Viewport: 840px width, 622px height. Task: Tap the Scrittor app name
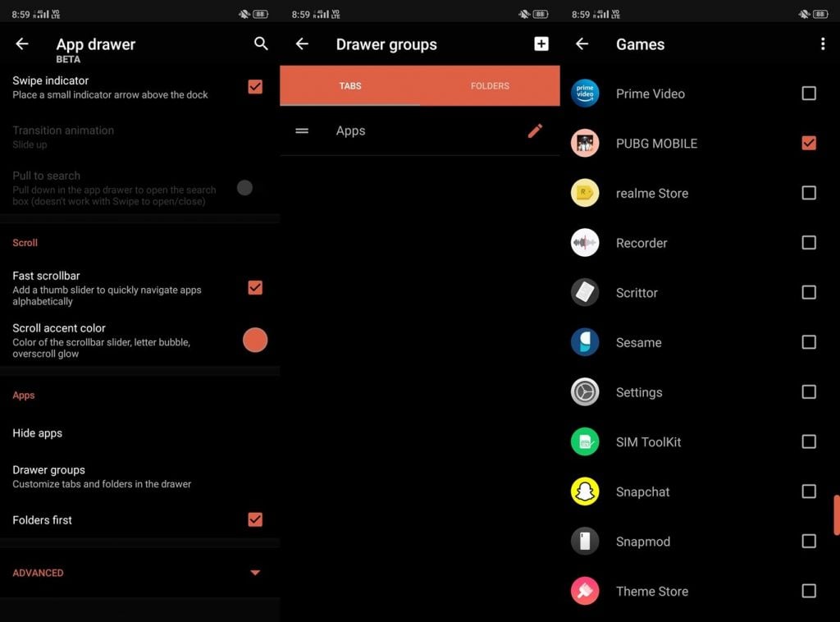click(637, 293)
